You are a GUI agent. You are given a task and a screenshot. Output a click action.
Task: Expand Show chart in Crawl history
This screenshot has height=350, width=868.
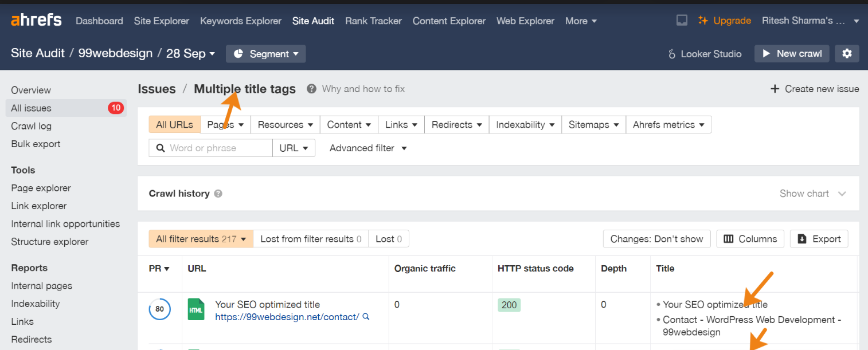(x=812, y=194)
